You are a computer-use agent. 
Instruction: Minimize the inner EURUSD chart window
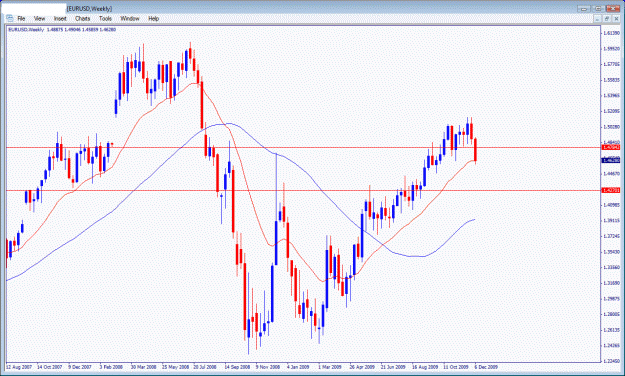click(x=597, y=19)
